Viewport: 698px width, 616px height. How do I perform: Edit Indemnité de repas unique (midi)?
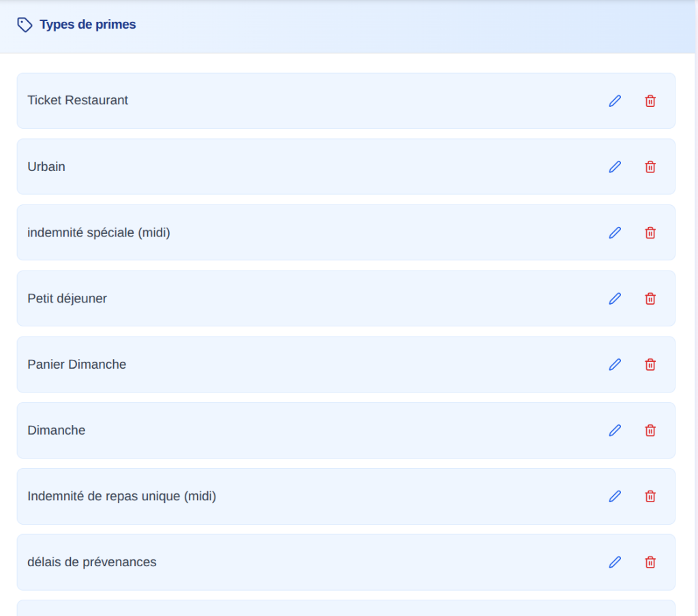(615, 496)
